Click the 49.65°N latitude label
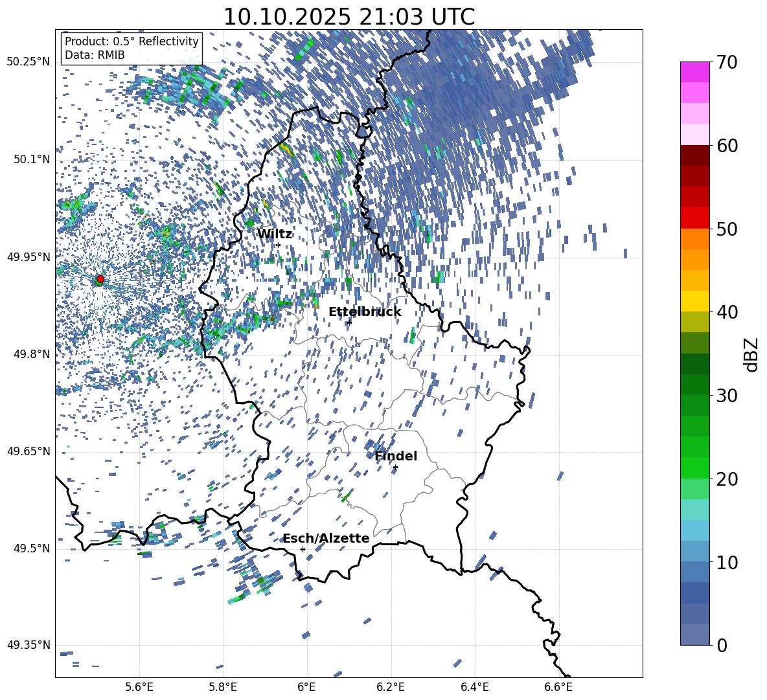The image size is (767, 700). [29, 451]
